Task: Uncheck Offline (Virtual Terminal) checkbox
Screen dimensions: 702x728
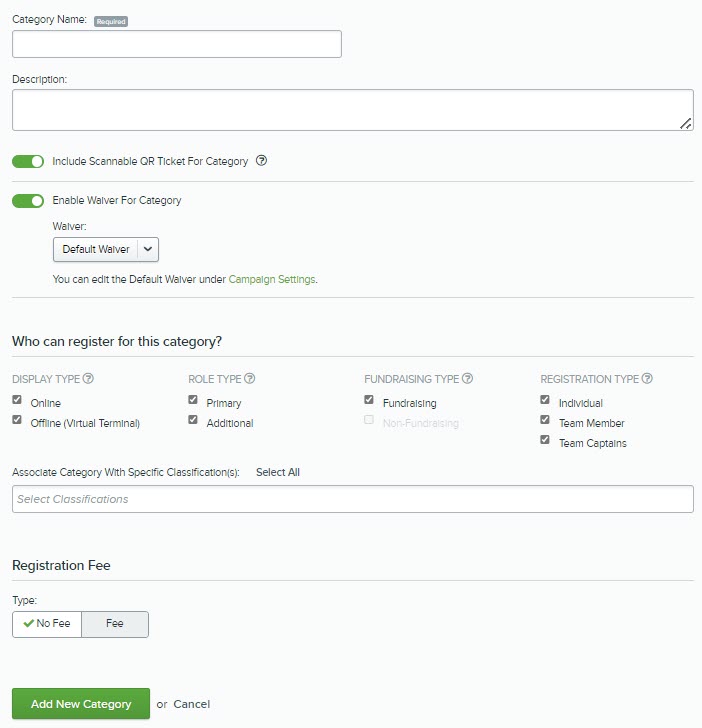Action: pos(17,419)
